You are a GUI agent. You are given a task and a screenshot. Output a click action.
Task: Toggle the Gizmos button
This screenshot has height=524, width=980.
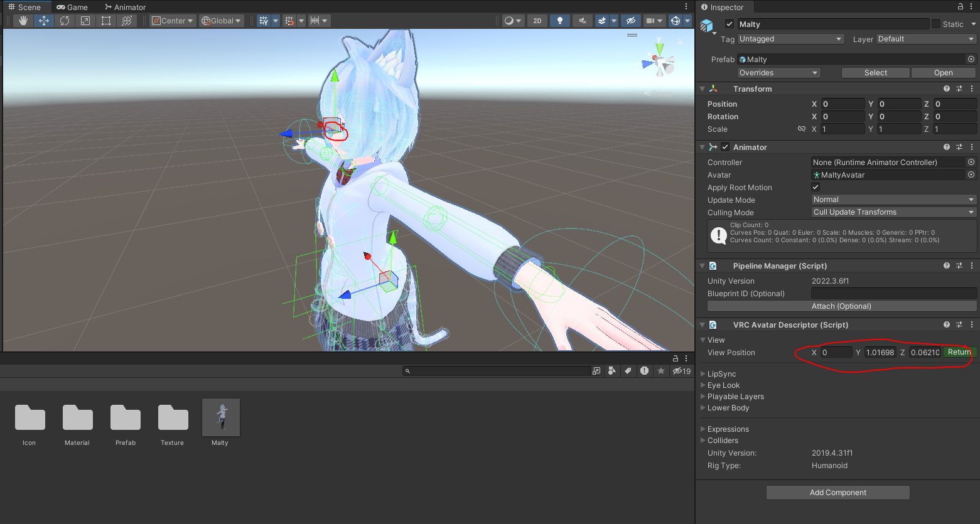tap(676, 21)
